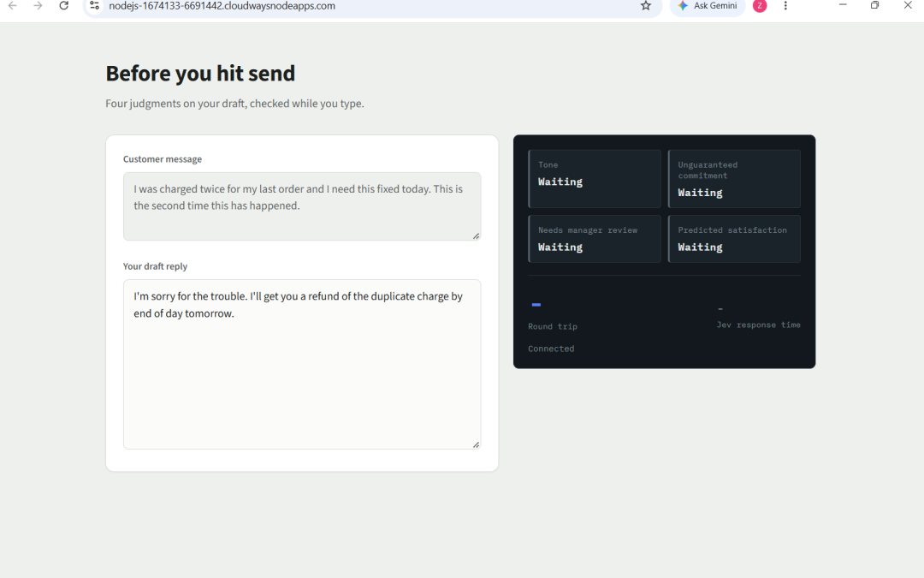This screenshot has height=578, width=924.
Task: Bookmark this page with the star icon
Action: point(646,6)
